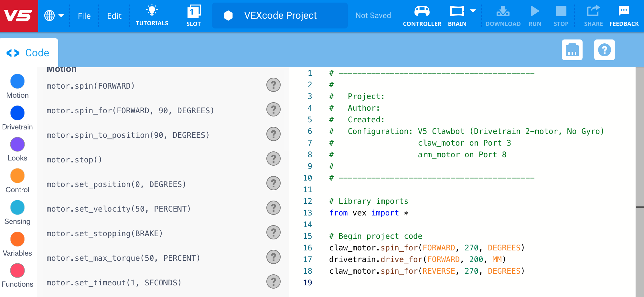This screenshot has height=297, width=644.
Task: Share the VEXcode project
Action: 593,15
